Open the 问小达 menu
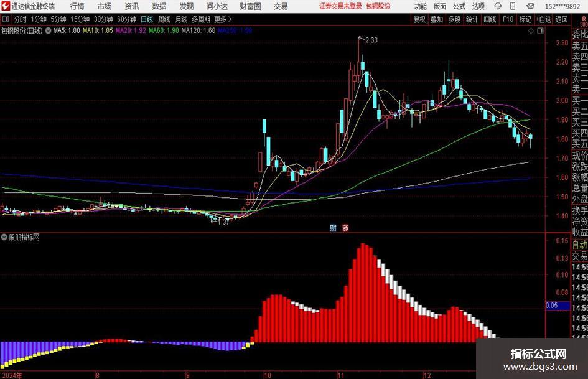Viewport: 588px width, 379px height. pyautogui.click(x=217, y=6)
